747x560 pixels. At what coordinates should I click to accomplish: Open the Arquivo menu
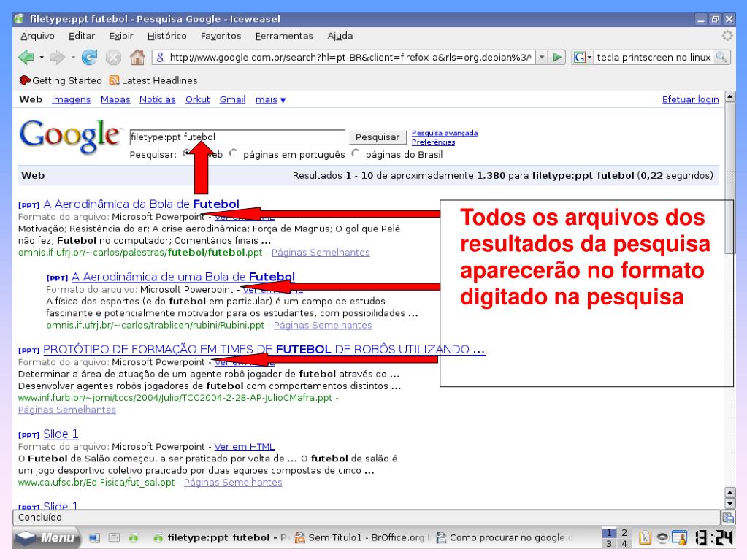38,36
